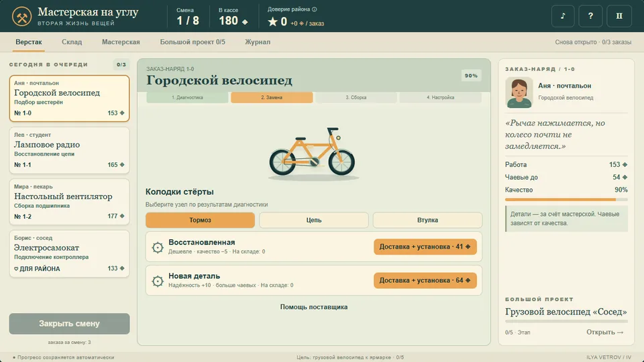Click the Детали — за счёт мастерской note
This screenshot has height=362, width=644.
click(566, 219)
